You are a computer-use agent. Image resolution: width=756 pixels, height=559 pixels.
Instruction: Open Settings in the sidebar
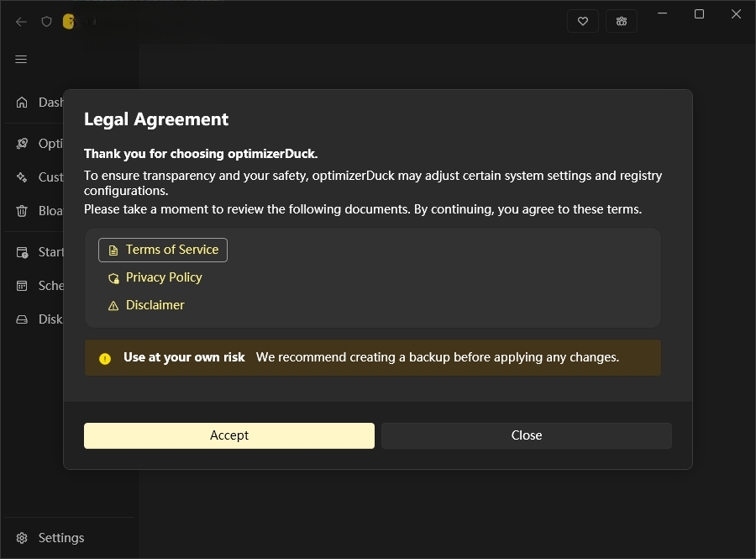69,538
